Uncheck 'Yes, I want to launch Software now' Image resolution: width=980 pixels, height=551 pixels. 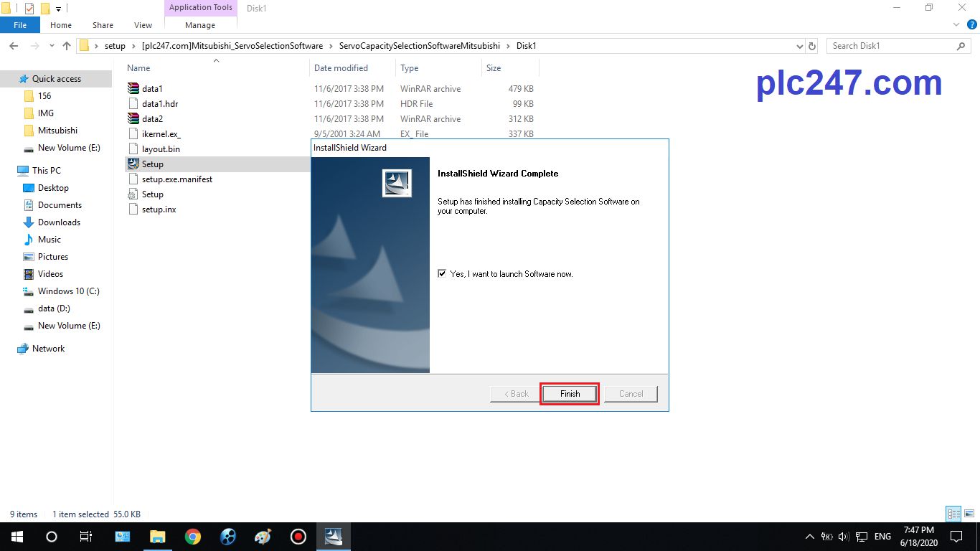(x=442, y=274)
